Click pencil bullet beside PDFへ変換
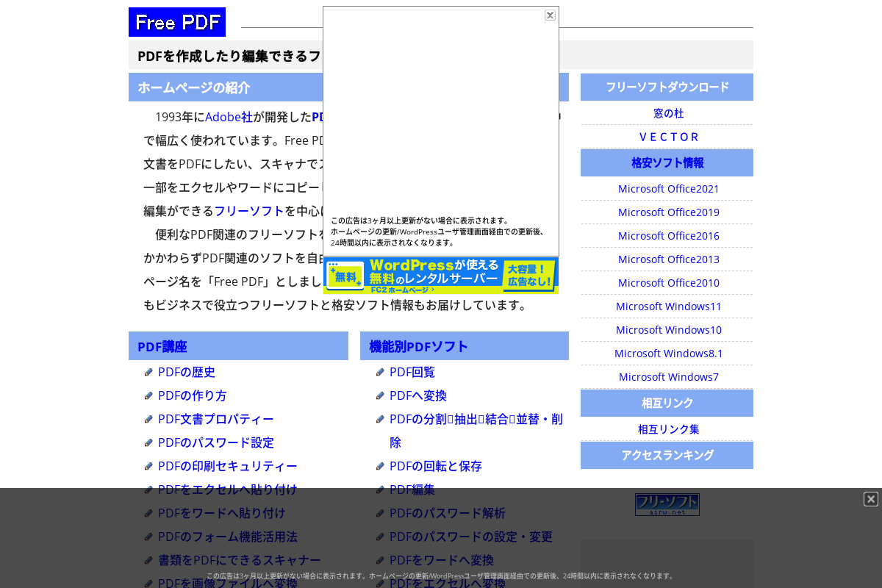The width and height of the screenshot is (882, 588). pyautogui.click(x=380, y=395)
